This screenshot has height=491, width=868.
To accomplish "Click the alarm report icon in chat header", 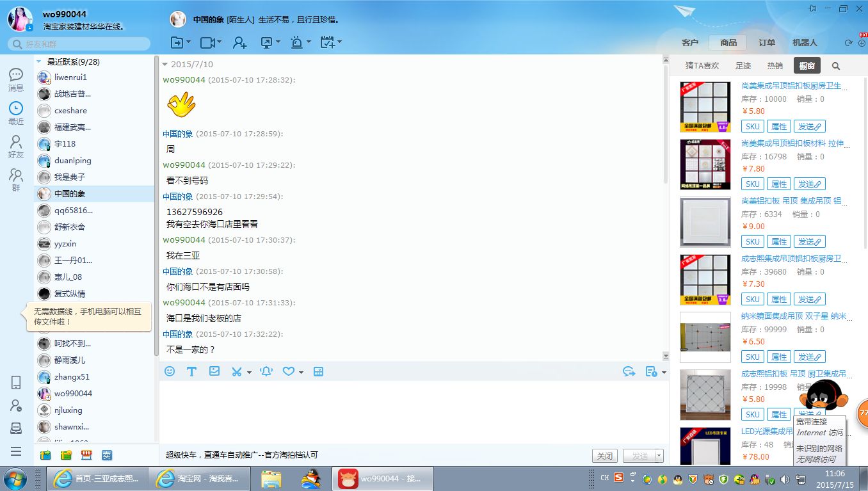I will coord(297,42).
